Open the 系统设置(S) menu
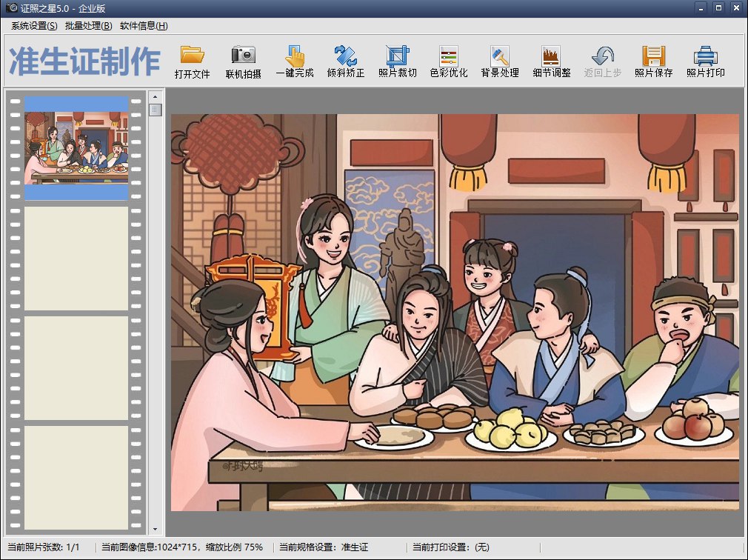The height and width of the screenshot is (560, 748). [x=34, y=26]
